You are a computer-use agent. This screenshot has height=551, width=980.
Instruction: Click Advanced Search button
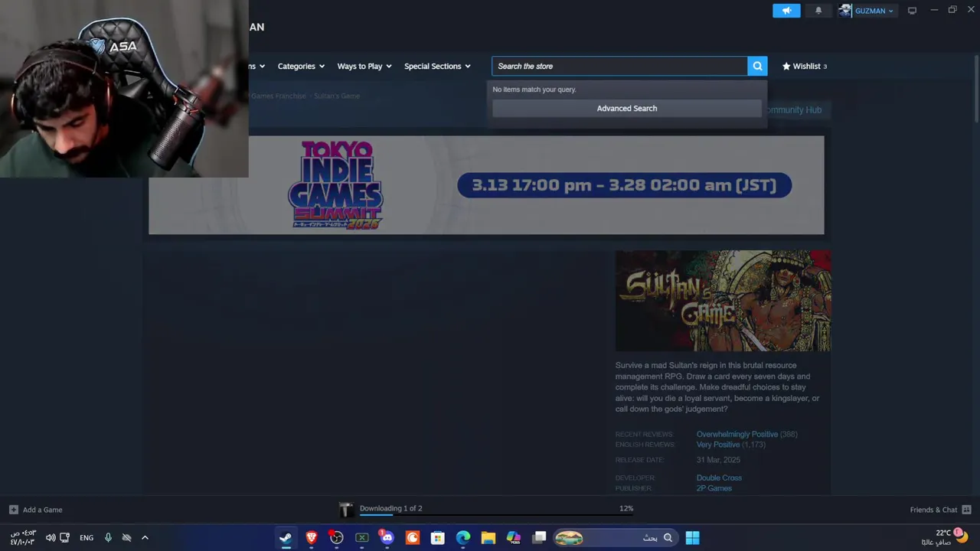pos(627,109)
